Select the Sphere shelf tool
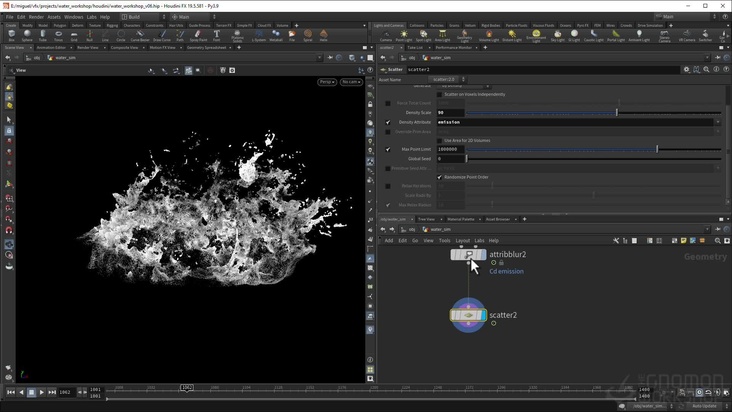The image size is (732, 412). 26,36
